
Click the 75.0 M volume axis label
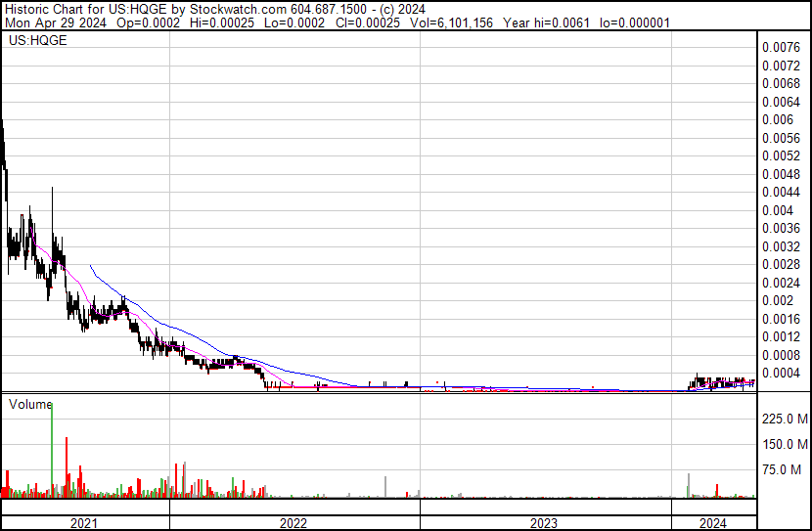(782, 470)
